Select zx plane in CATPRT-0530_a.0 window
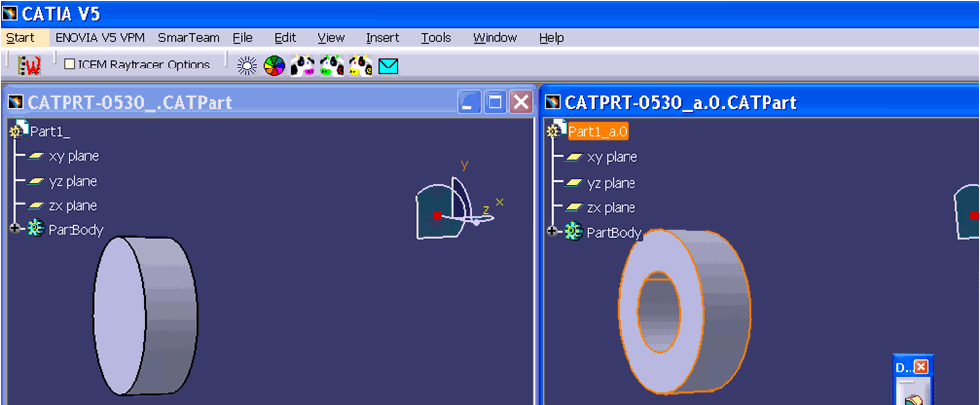 click(x=612, y=208)
